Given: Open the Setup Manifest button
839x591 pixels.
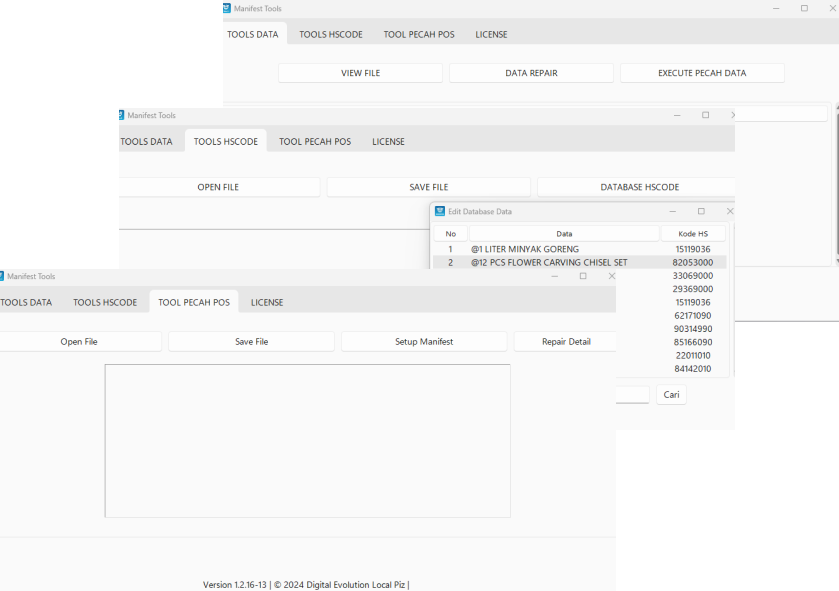Looking at the screenshot, I should [x=424, y=342].
